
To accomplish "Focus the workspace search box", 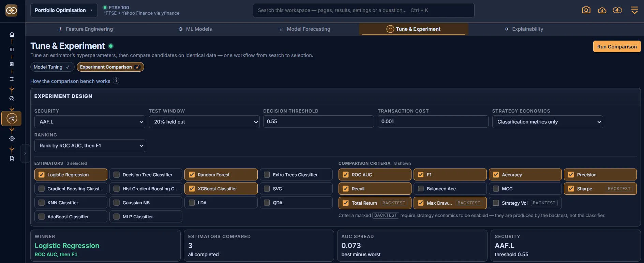I will (x=363, y=10).
